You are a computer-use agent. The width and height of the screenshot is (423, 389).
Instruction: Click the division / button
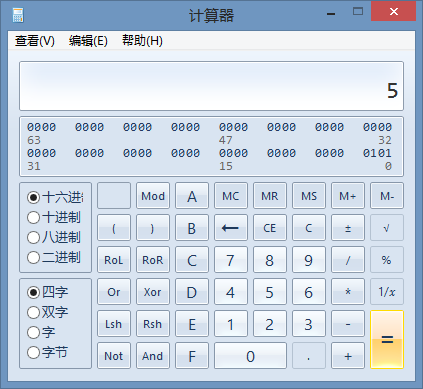click(348, 260)
